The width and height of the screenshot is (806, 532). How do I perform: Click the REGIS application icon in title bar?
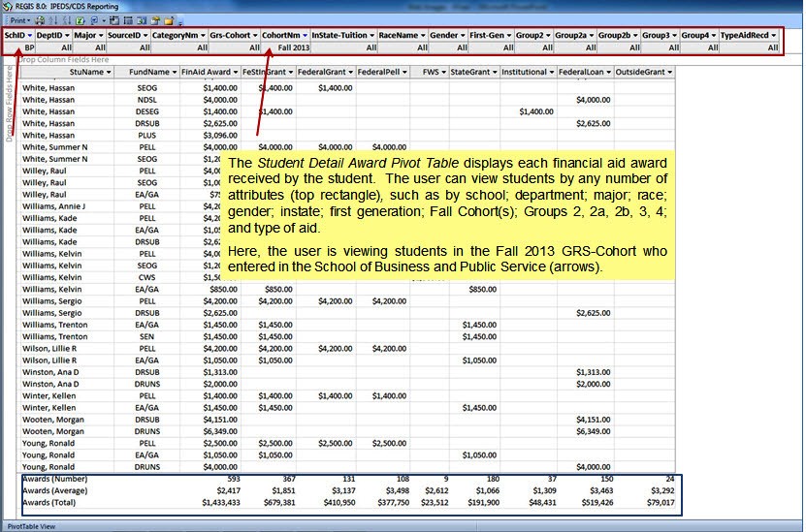(x=7, y=6)
